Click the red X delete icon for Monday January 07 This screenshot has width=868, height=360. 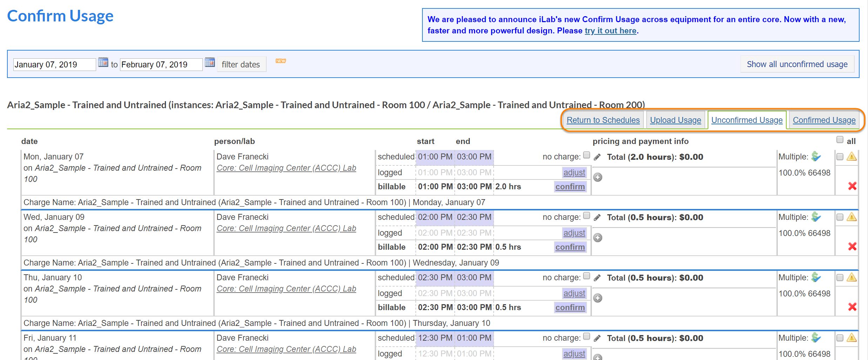coord(852,186)
